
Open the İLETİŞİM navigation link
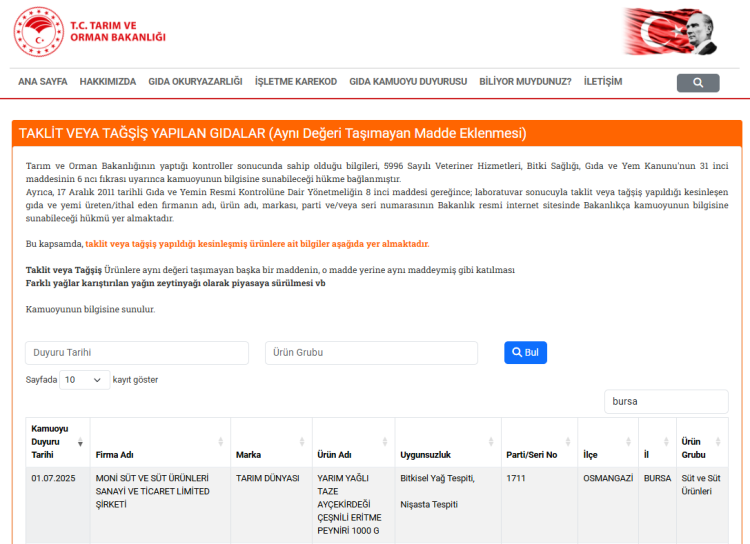click(x=602, y=82)
